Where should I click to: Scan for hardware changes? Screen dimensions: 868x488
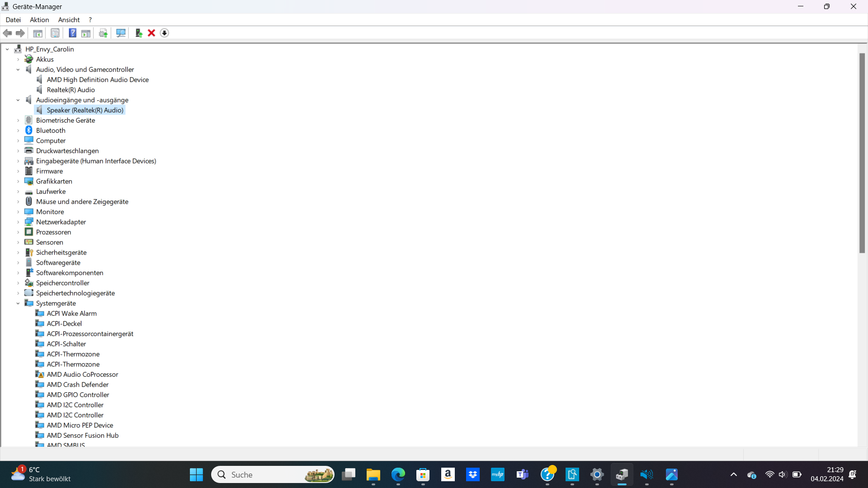121,33
